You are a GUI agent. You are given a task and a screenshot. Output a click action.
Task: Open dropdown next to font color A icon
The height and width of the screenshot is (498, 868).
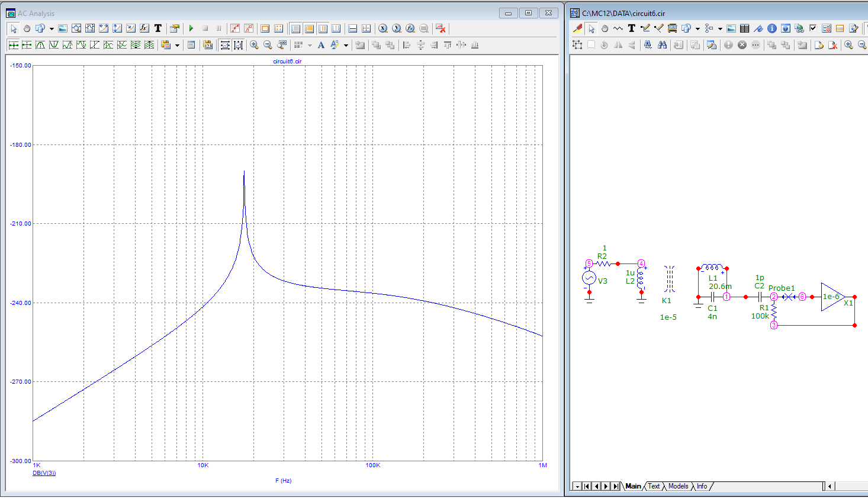click(x=346, y=46)
